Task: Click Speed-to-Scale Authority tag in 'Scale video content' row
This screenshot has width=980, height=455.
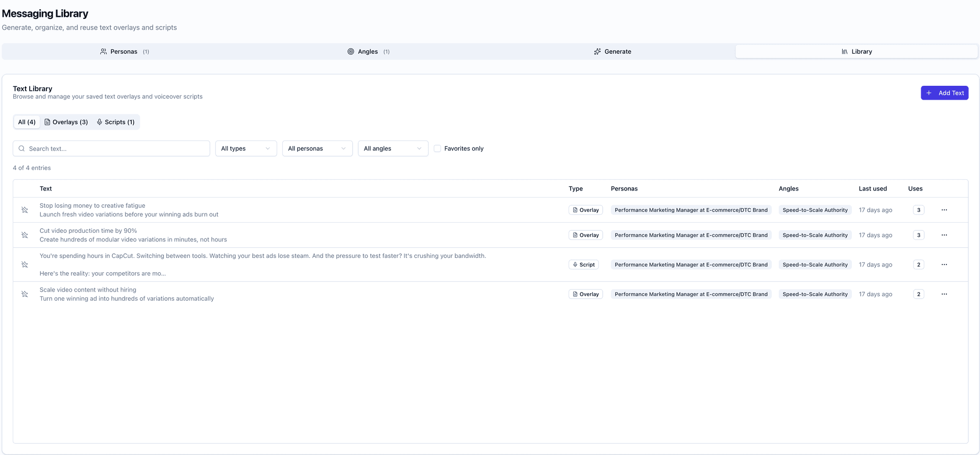Action: coord(815,294)
